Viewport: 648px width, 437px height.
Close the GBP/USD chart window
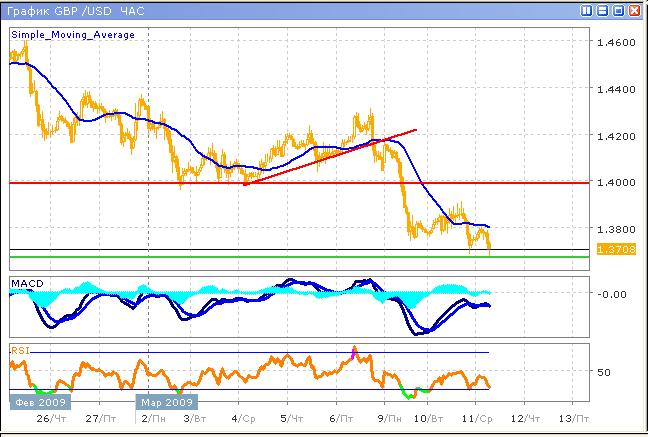click(635, 10)
